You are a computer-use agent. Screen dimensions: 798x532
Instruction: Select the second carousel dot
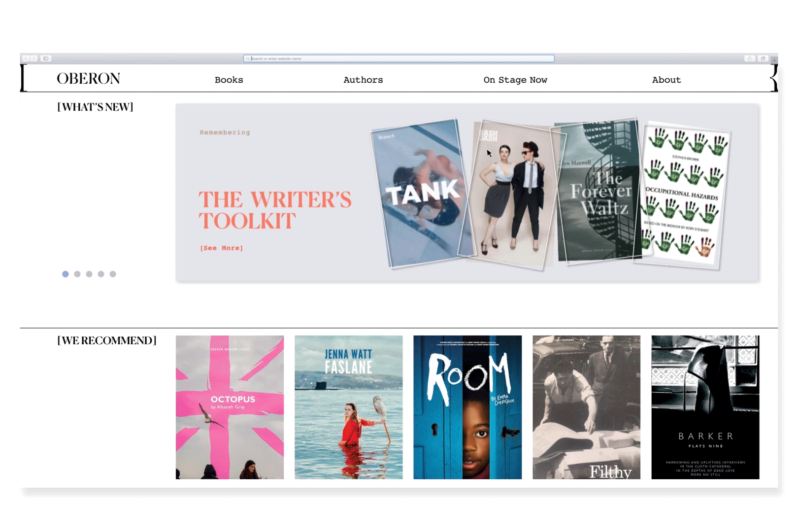coord(77,274)
